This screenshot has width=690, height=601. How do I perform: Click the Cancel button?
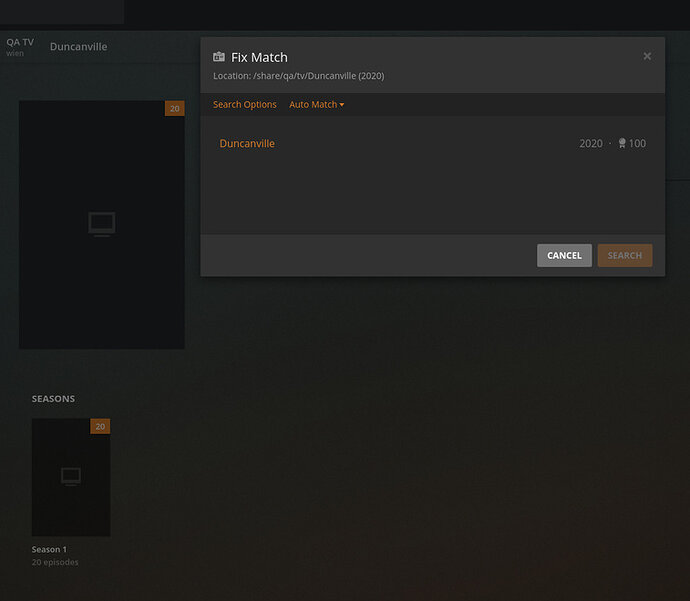coord(564,256)
